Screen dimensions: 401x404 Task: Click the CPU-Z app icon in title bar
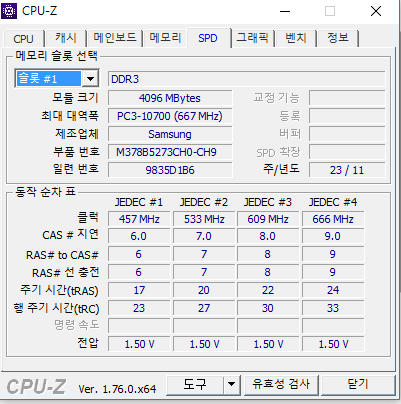9,11
